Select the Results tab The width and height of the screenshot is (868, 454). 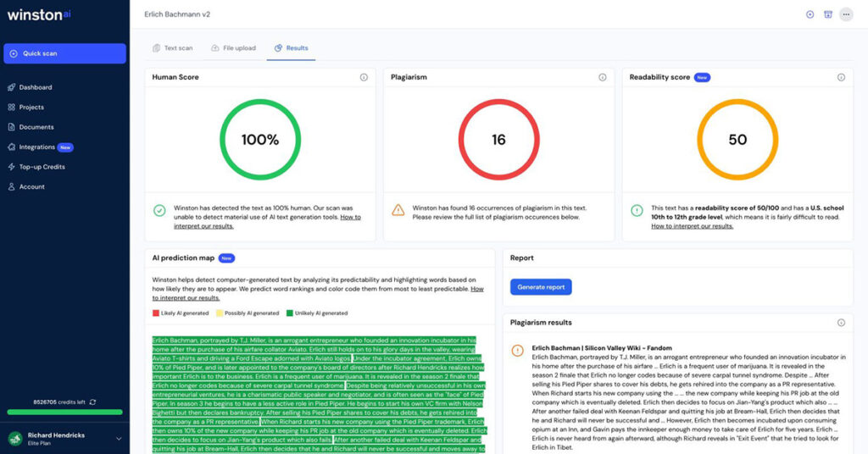click(291, 48)
